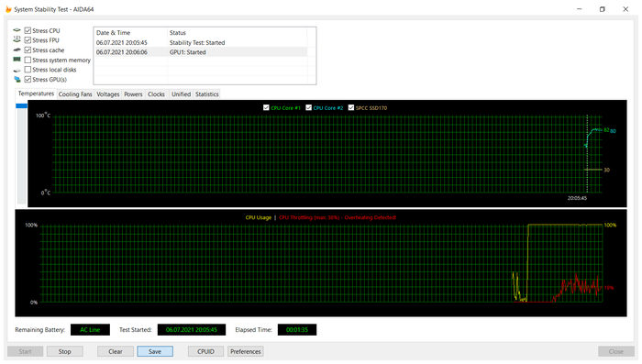Open the Voltages tab

tap(108, 94)
